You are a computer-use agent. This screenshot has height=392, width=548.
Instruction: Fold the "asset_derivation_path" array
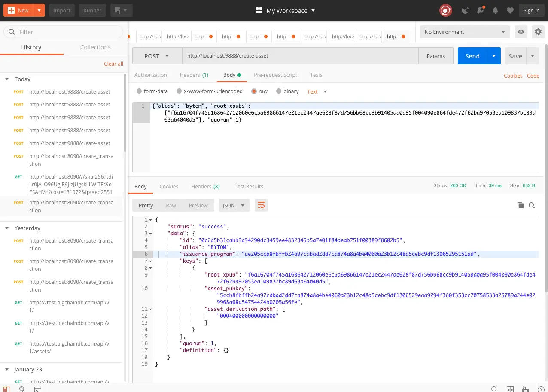150,309
